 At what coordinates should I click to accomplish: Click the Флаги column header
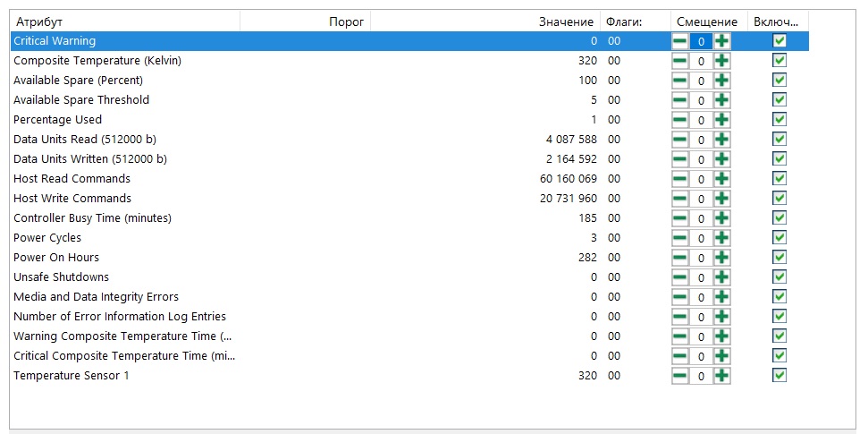pos(636,21)
